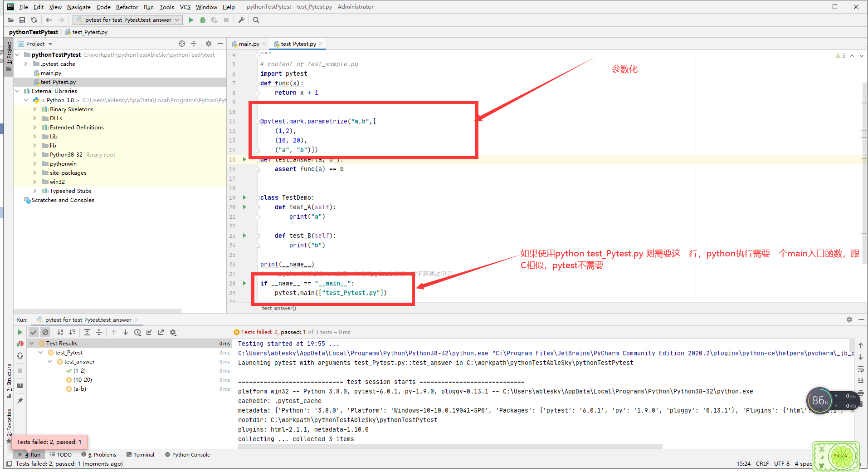Toggle auto-test rerun in the Run panel
The image size is (868, 472).
tap(20, 356)
